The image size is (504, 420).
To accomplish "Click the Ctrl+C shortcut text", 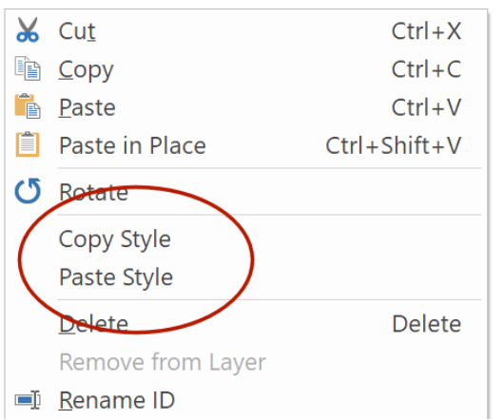I will (x=426, y=69).
